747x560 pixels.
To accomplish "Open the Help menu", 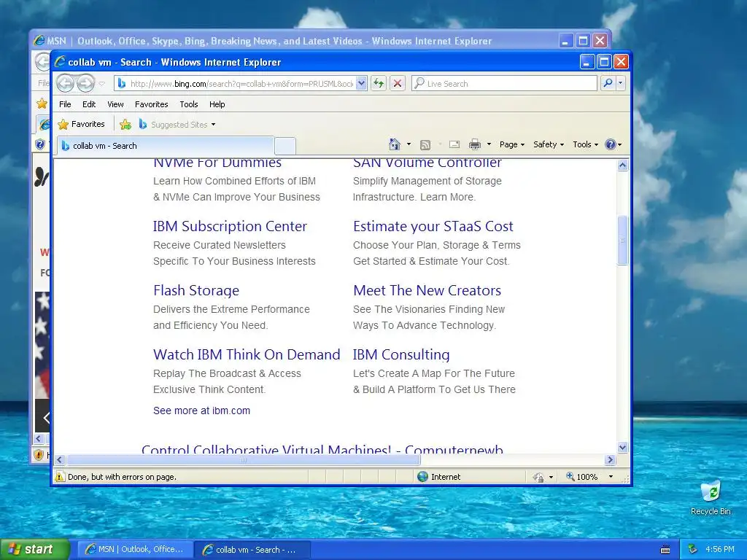I will (x=217, y=104).
